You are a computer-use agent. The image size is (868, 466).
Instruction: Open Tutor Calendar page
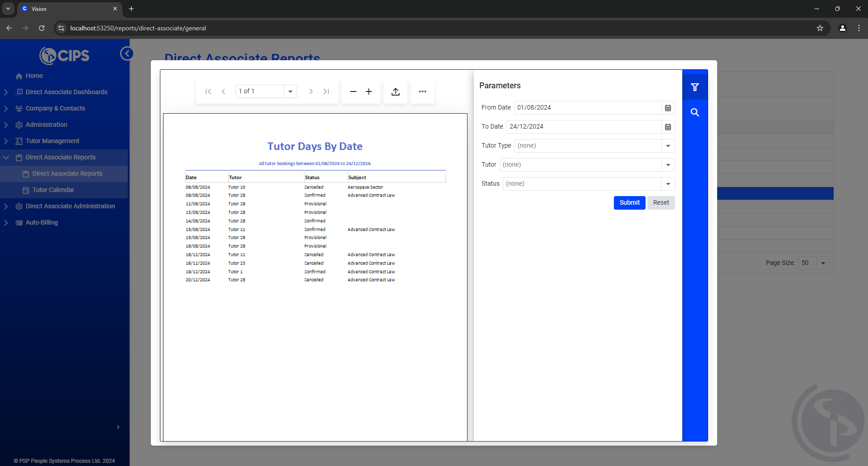[53, 190]
